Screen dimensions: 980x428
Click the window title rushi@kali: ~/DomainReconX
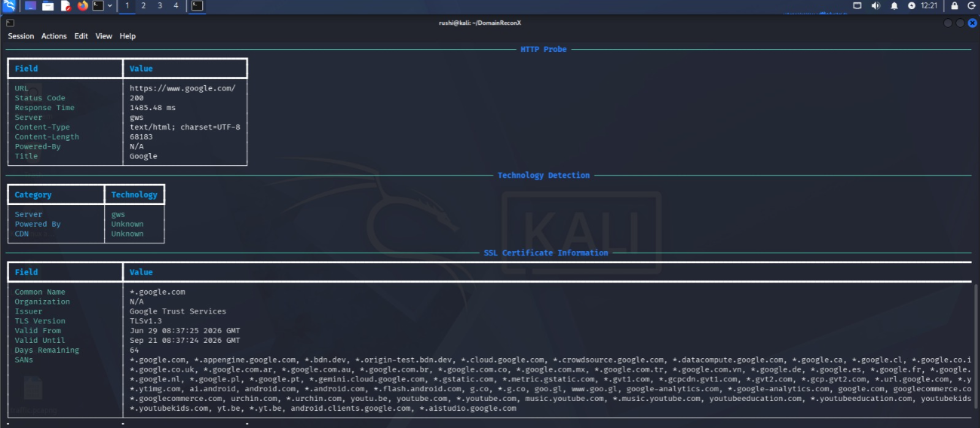point(479,23)
